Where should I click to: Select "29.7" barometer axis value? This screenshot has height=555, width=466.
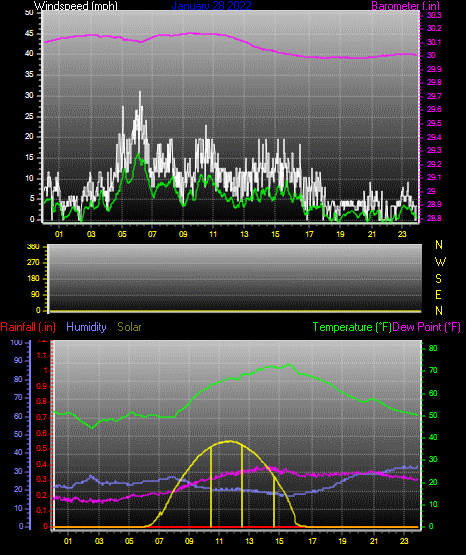point(434,96)
